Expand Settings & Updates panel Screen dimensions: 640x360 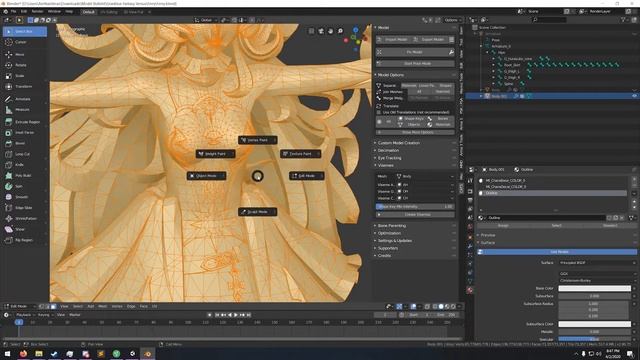click(415, 241)
